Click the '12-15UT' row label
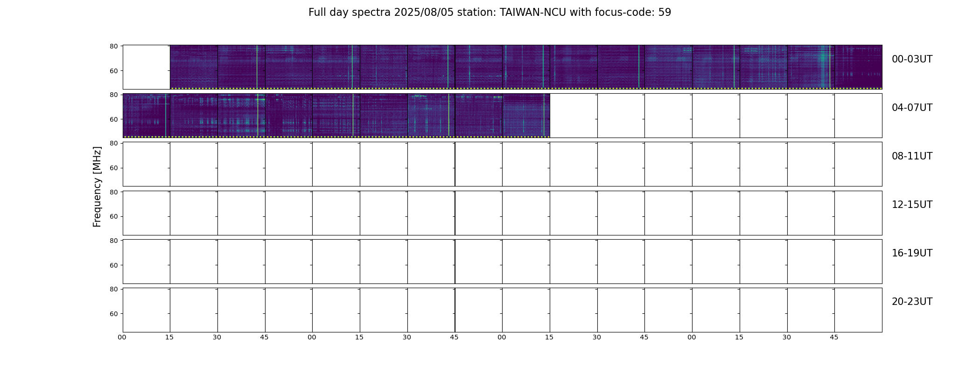Screen dimensions: 980x373 tap(912, 205)
